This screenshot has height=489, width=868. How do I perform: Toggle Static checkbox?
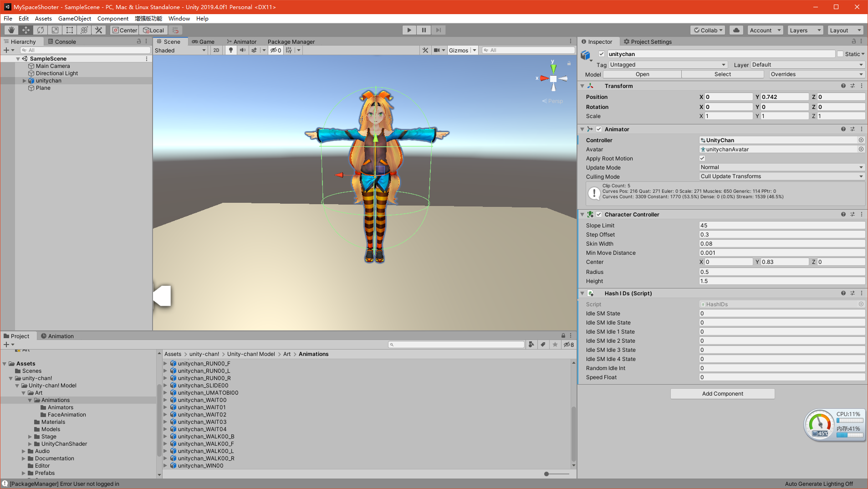(840, 54)
